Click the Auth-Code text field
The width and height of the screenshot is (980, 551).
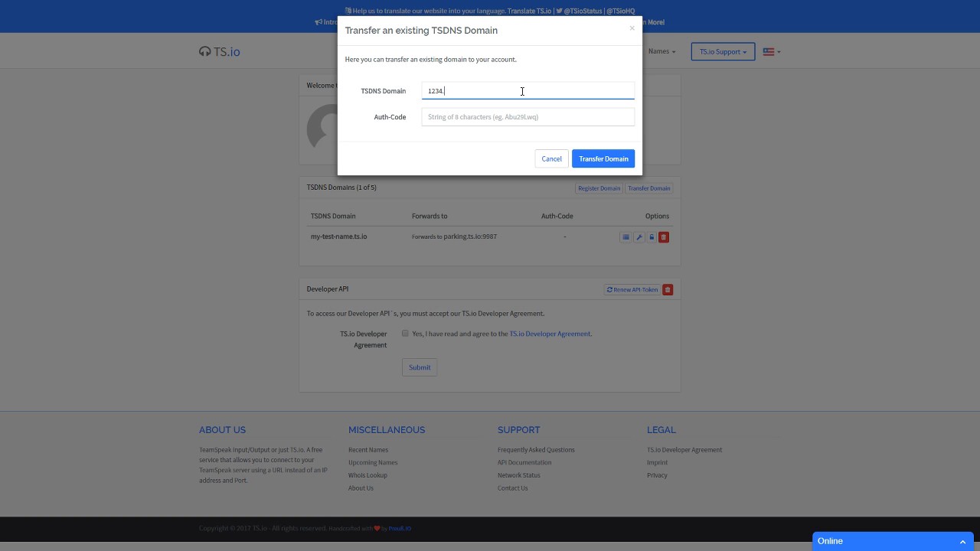point(528,117)
